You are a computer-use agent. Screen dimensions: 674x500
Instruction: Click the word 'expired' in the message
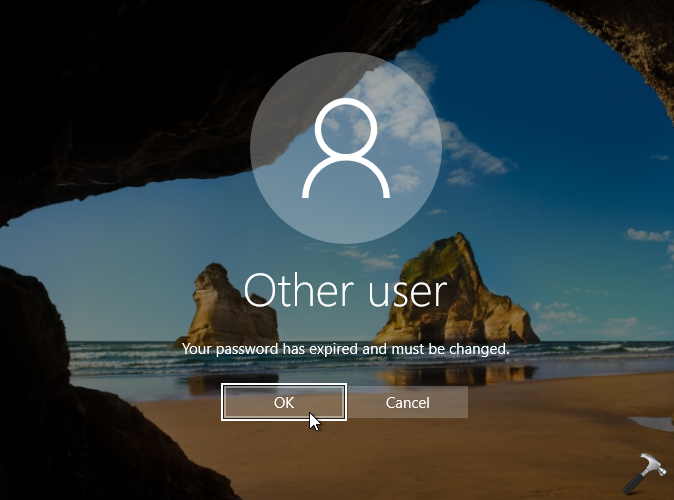coord(328,349)
